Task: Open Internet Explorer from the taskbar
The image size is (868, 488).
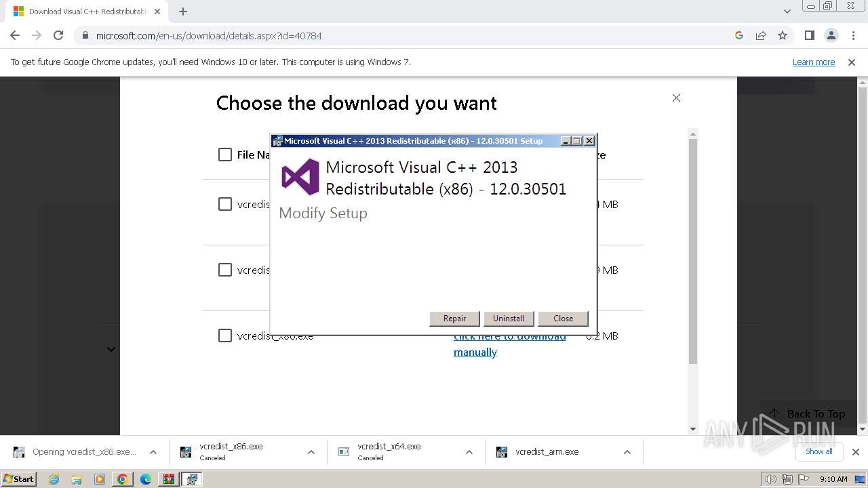Action: [x=54, y=479]
